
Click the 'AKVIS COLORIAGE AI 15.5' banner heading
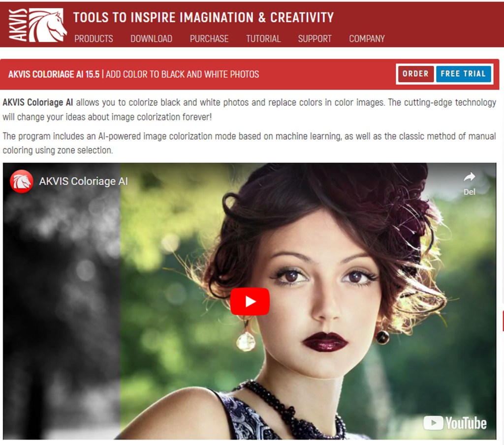[x=54, y=74]
